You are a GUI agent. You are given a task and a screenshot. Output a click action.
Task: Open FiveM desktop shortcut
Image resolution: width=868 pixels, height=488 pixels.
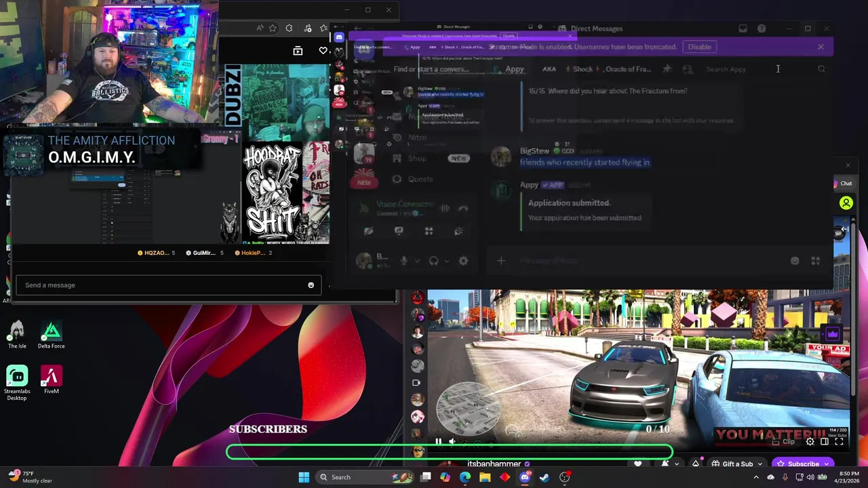coord(52,380)
